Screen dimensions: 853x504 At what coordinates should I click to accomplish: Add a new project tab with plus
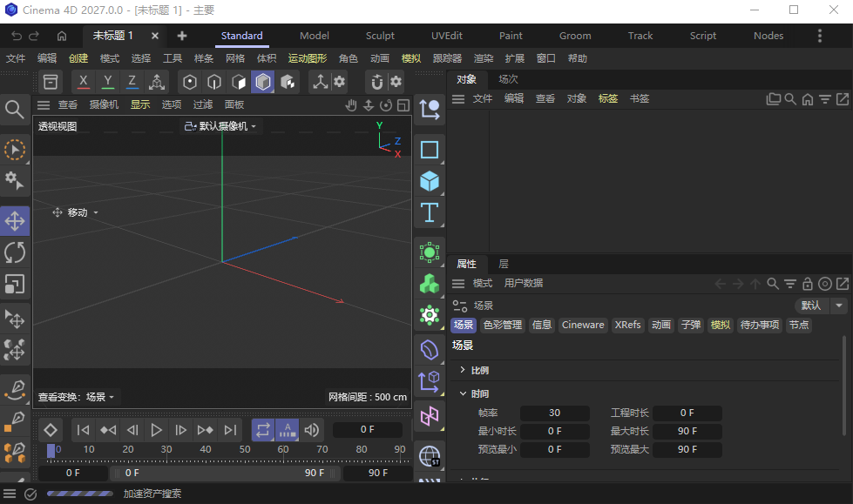tap(182, 36)
